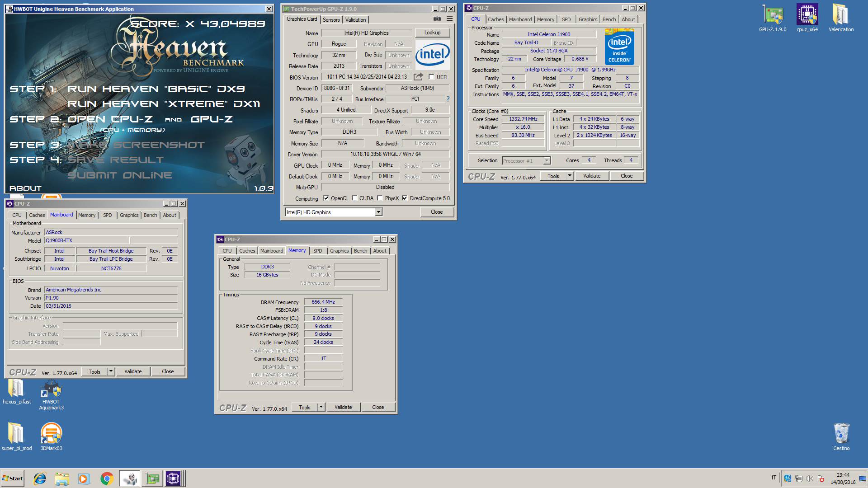Open Windows Media Player from taskbar
Viewport: 868px width, 488px height.
(x=84, y=479)
